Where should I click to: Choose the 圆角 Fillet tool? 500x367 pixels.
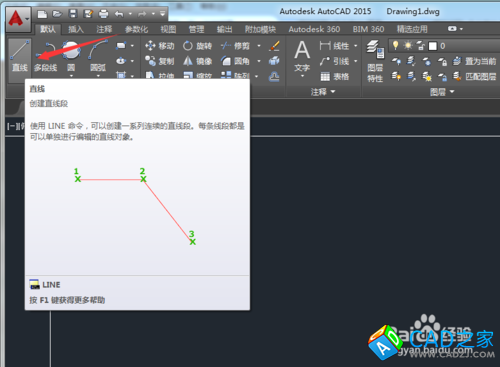(x=235, y=61)
